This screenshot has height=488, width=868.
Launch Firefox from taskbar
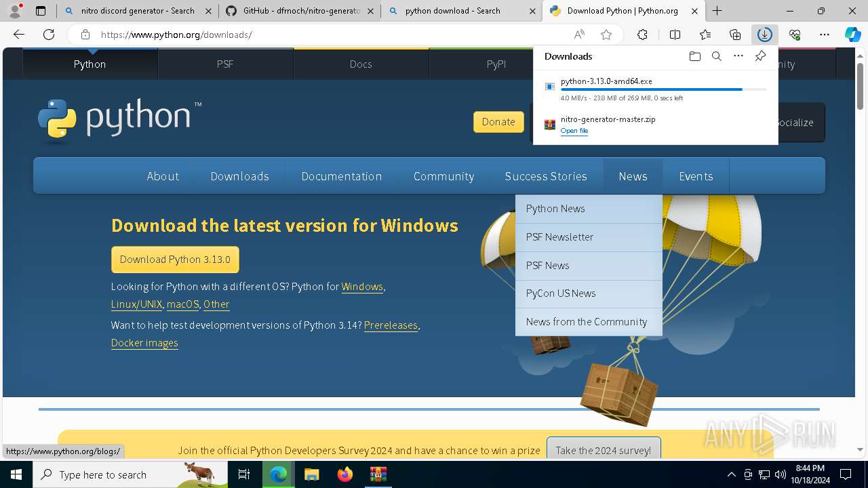(x=344, y=474)
